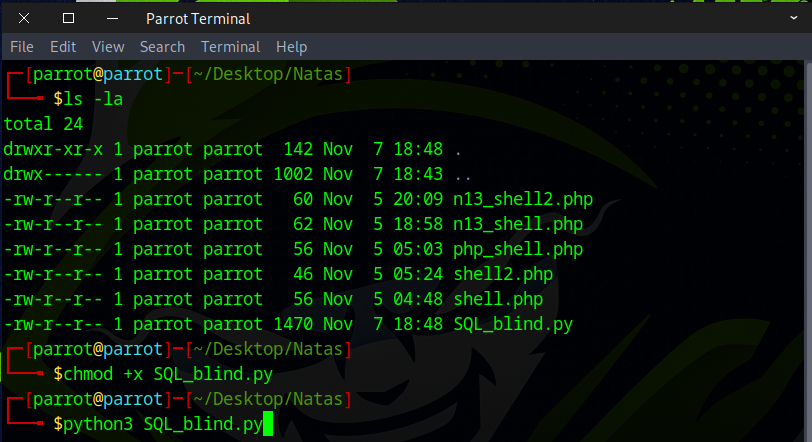Click the green cursor block after python3 command
Image resolution: width=812 pixels, height=442 pixels.
tap(268, 424)
